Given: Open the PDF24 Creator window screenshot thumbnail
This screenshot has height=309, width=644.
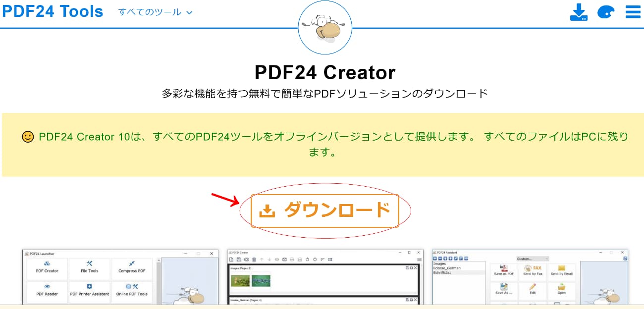Looking at the screenshot, I should pos(325,277).
